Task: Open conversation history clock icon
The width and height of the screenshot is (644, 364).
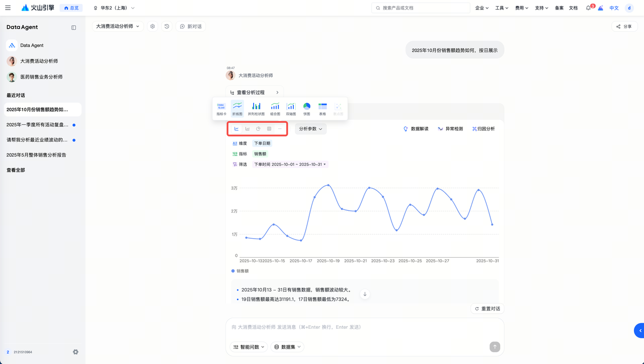Action: point(167,26)
